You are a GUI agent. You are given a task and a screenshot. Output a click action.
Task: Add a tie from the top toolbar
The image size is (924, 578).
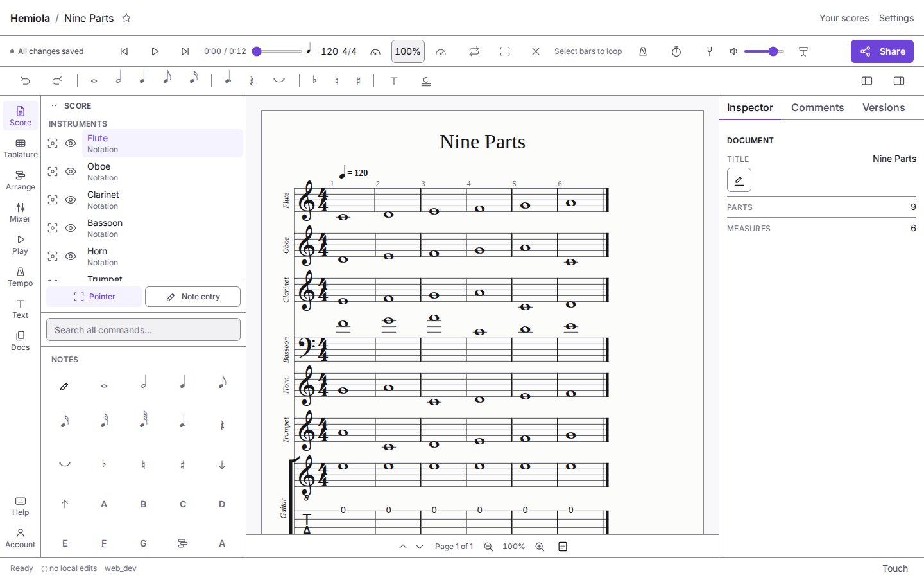(279, 81)
